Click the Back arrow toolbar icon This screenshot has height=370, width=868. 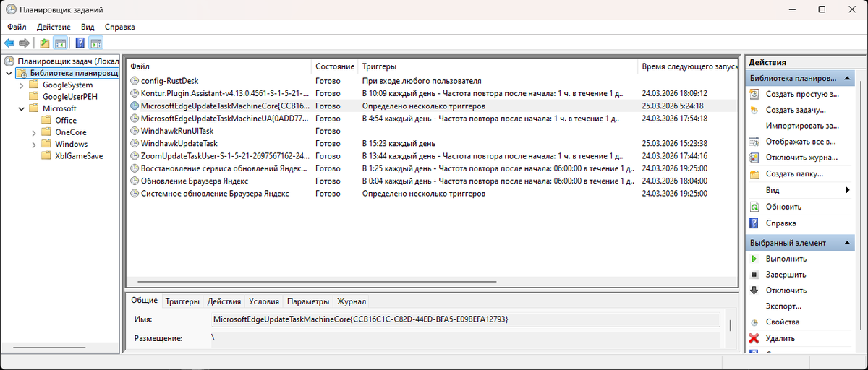coord(9,43)
